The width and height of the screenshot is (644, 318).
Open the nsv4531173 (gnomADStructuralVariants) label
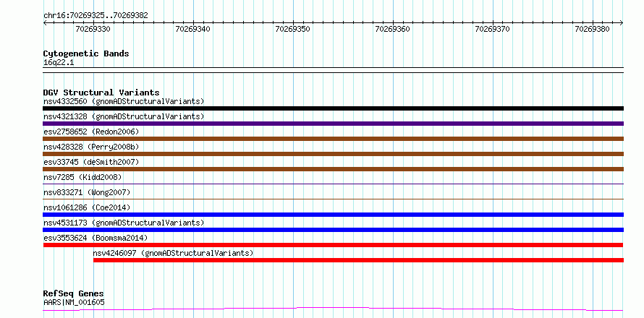click(x=124, y=223)
